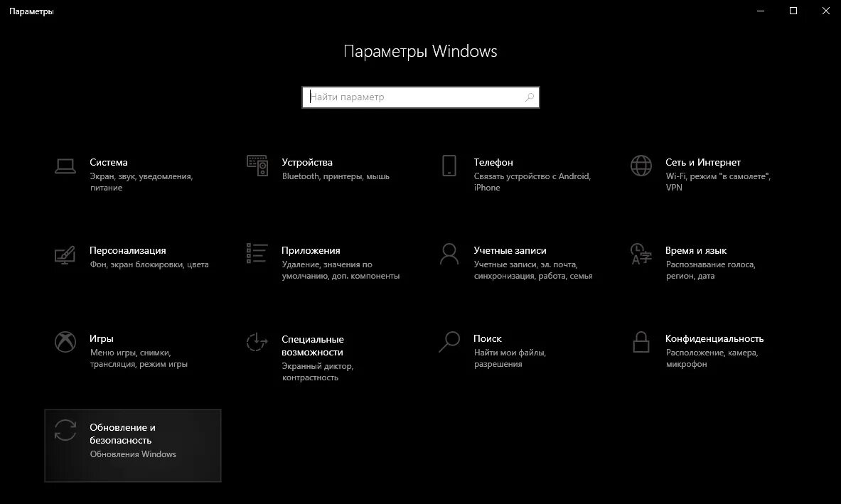Screen dimensions: 841x504
Task: Click the globe icon for Сеть и Интернет
Action: tap(641, 166)
